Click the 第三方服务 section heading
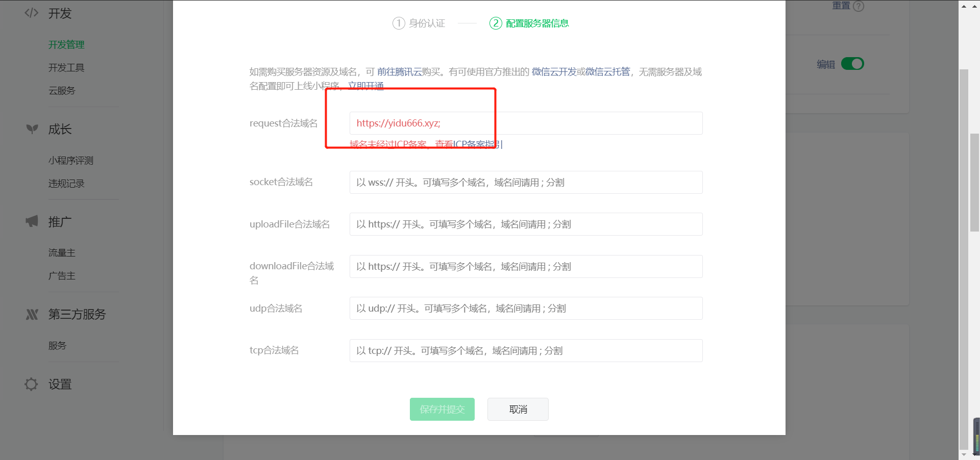This screenshot has width=980, height=460. point(77,315)
